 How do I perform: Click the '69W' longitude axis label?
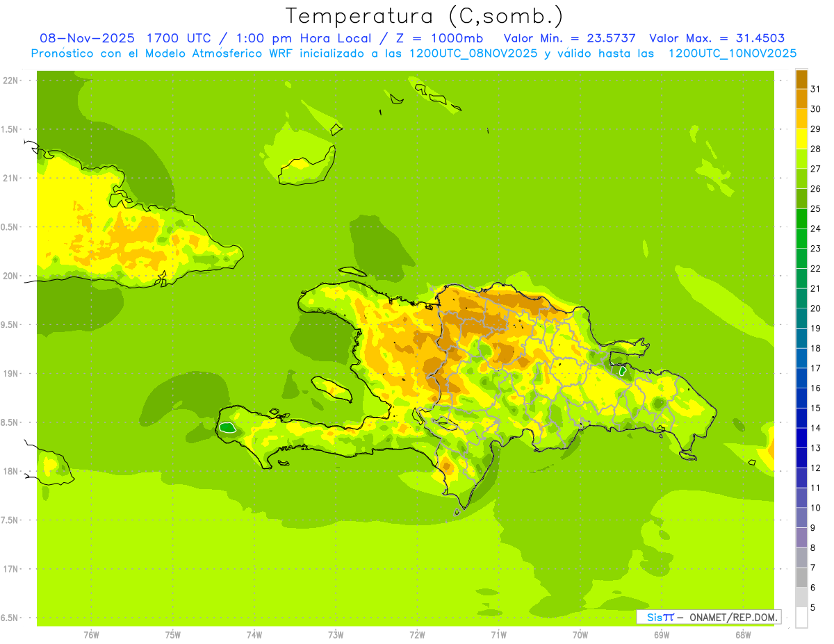click(x=662, y=634)
